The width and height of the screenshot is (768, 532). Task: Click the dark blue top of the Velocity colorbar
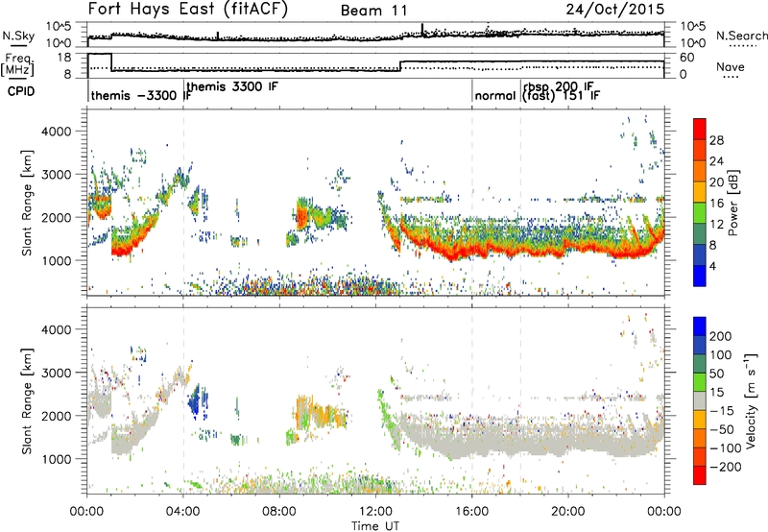point(700,326)
